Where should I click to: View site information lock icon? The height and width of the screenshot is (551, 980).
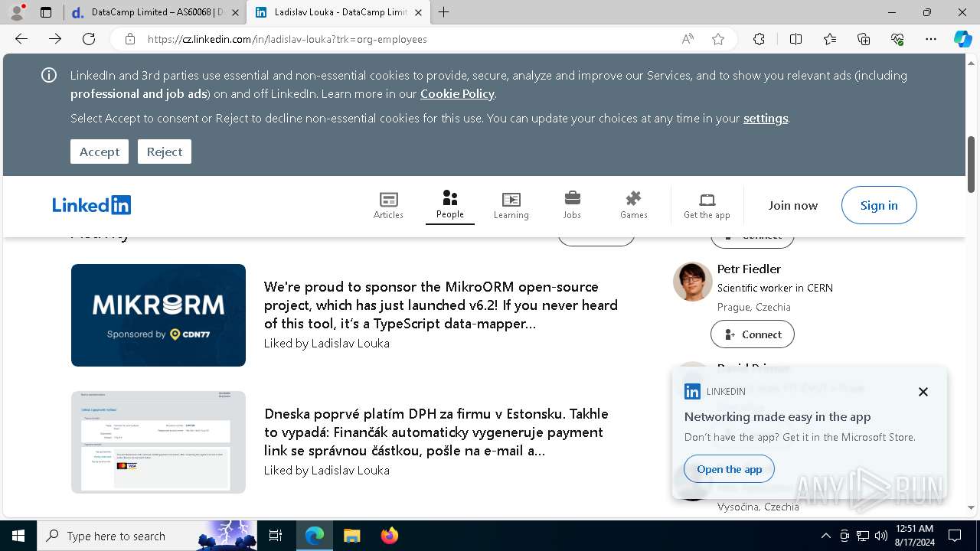click(130, 39)
